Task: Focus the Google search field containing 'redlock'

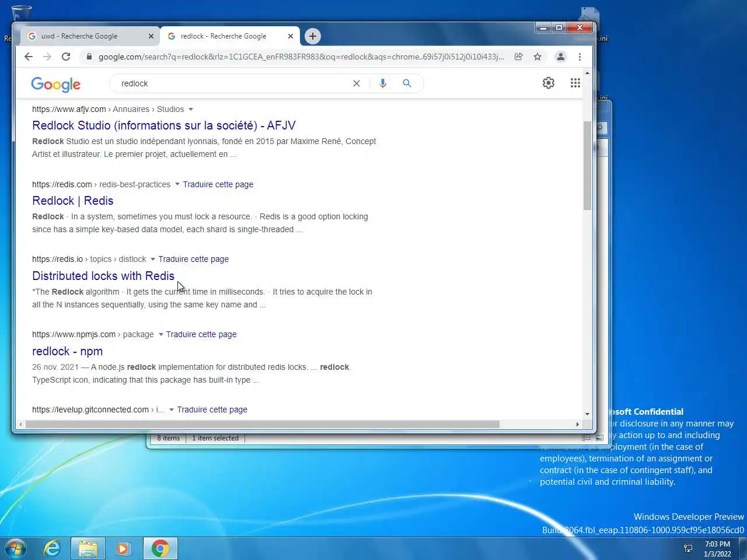Action: pyautogui.click(x=233, y=83)
